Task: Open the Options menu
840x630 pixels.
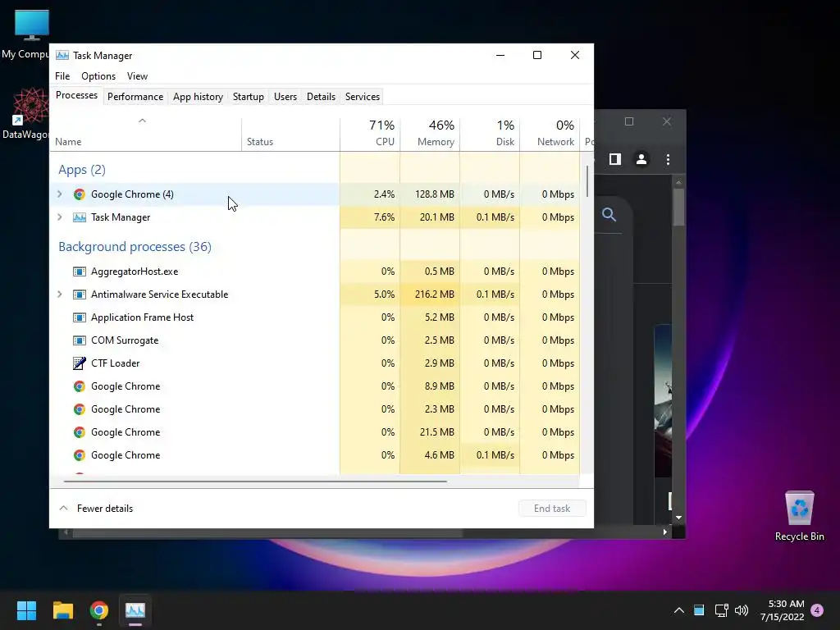Action: pyautogui.click(x=98, y=76)
